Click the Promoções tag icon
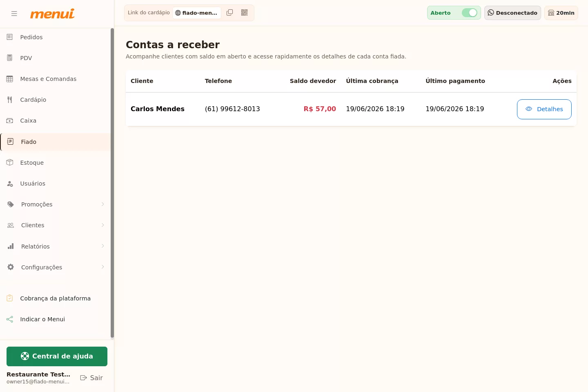 pyautogui.click(x=11, y=204)
